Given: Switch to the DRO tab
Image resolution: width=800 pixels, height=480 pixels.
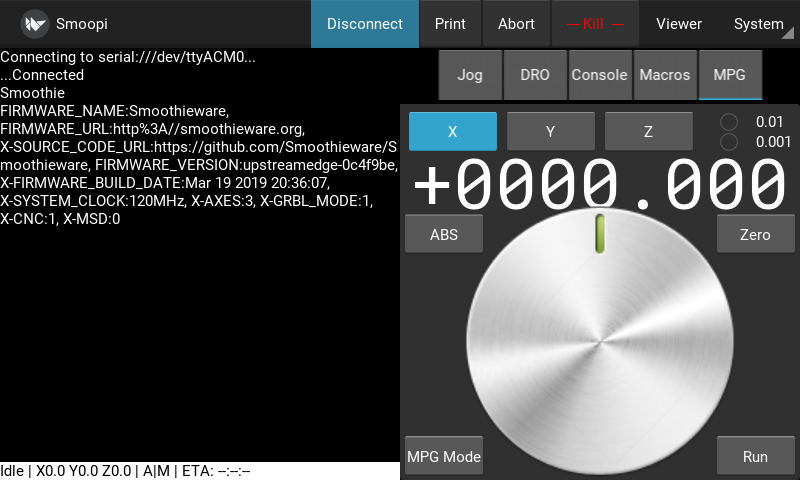Looking at the screenshot, I should 535,75.
